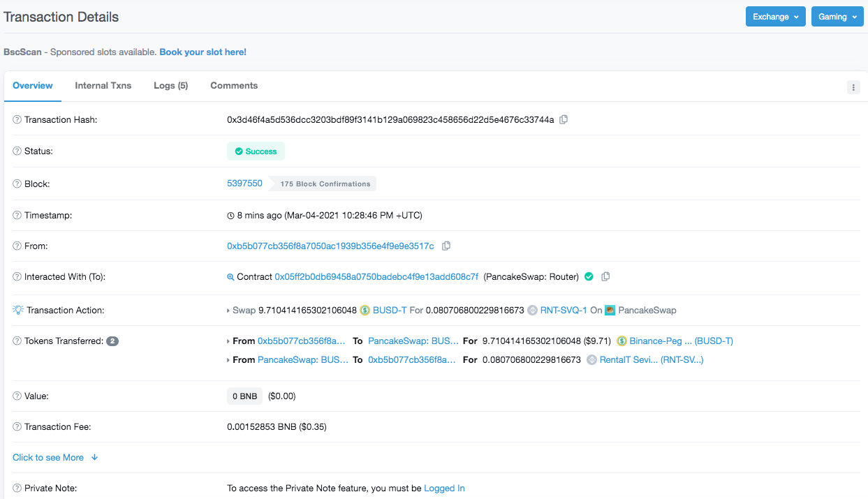Viewport: 868px width, 499px height.
Task: Open RentalT Sevi... (RNT-SV...) token link
Action: coord(652,360)
